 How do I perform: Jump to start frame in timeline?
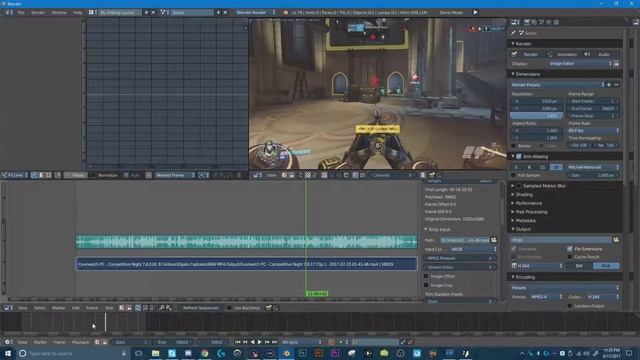tap(238, 342)
